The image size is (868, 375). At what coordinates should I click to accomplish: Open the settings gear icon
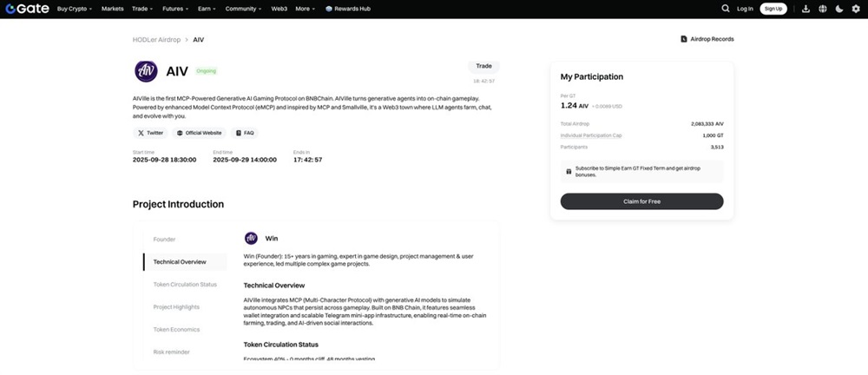click(856, 9)
